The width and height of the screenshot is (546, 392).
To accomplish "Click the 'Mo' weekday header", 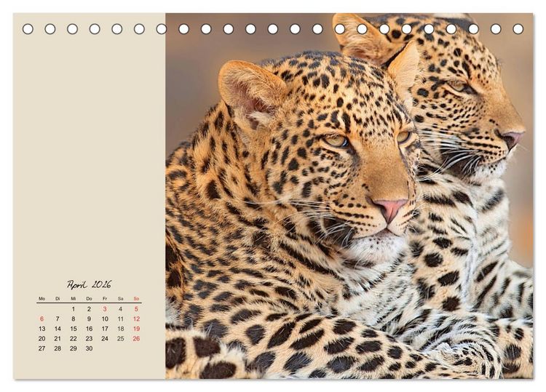I will pyautogui.click(x=41, y=299).
